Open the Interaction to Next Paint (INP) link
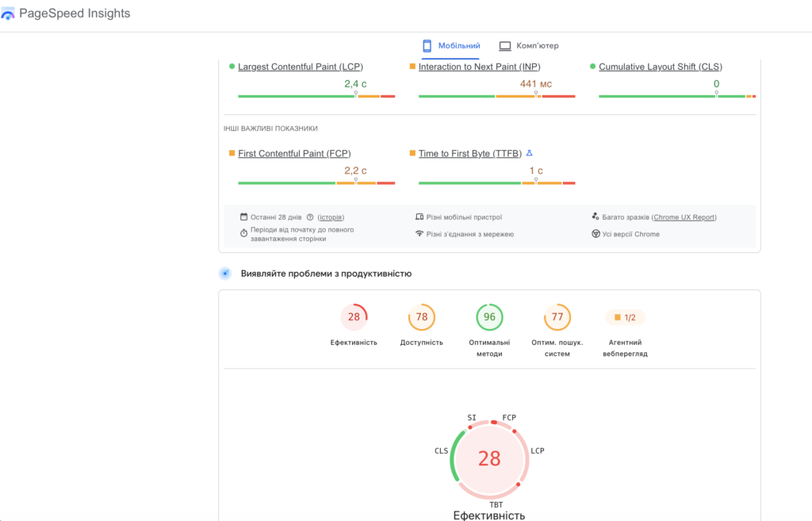812x521 pixels. [x=480, y=67]
